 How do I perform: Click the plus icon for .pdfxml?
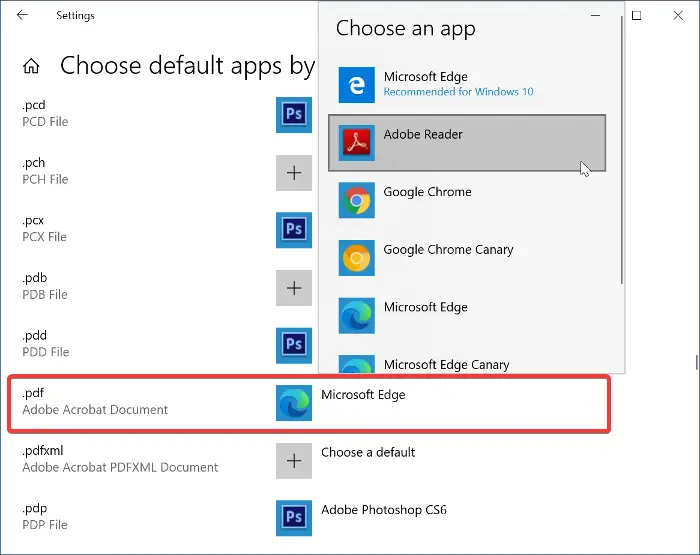tap(294, 461)
